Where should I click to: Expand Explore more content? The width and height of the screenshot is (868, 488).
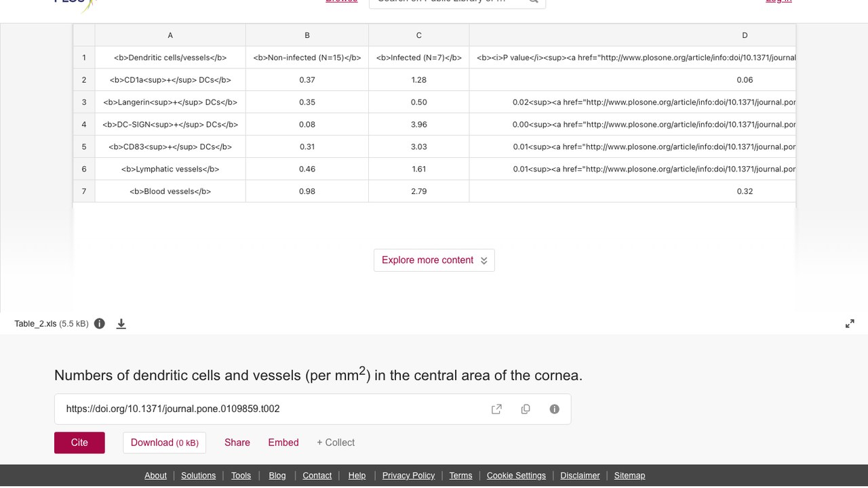pyautogui.click(x=434, y=260)
